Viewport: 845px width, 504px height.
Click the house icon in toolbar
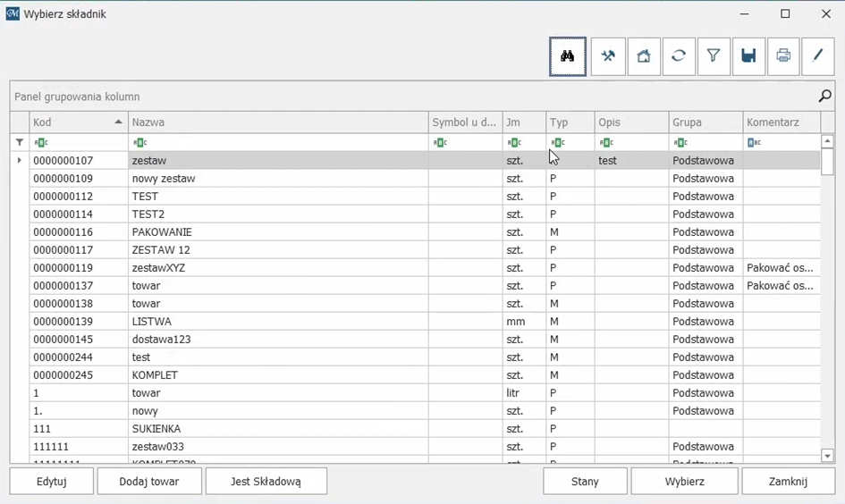644,56
